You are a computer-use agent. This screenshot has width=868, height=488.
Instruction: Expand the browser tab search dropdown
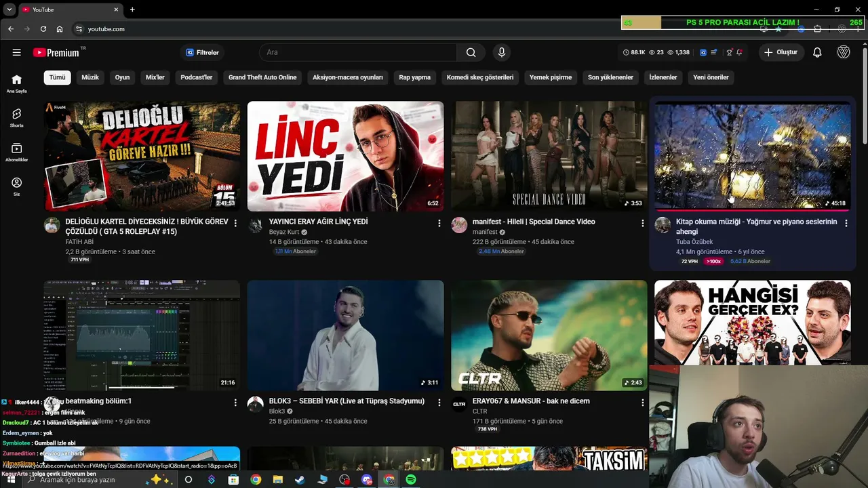point(9,9)
